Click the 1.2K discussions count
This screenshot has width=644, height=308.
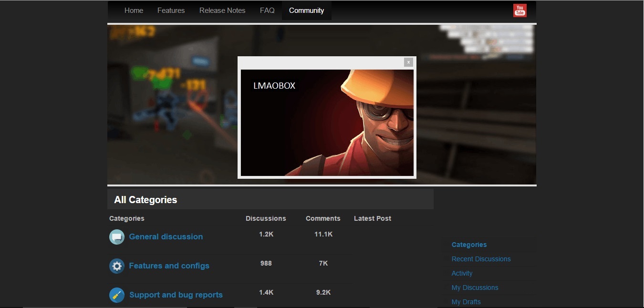pos(266,234)
